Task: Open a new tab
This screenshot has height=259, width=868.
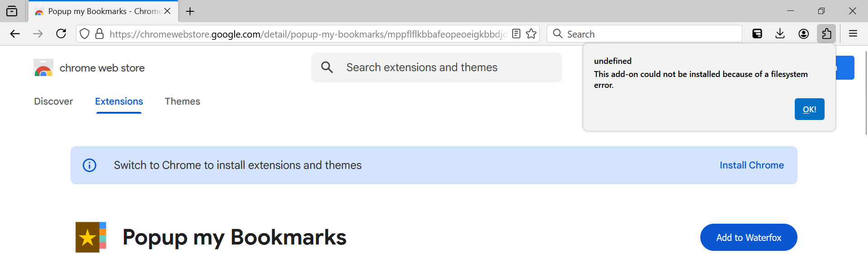Action: tap(190, 11)
